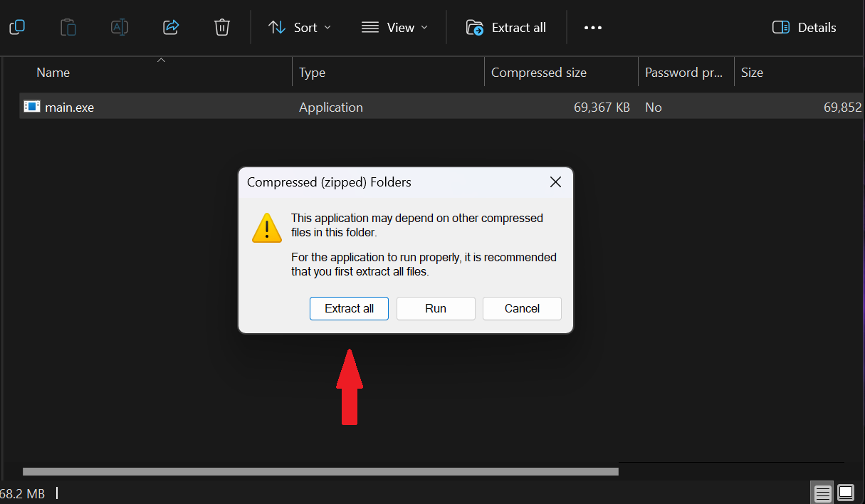Click the Copy icon in toolbar

click(x=17, y=28)
